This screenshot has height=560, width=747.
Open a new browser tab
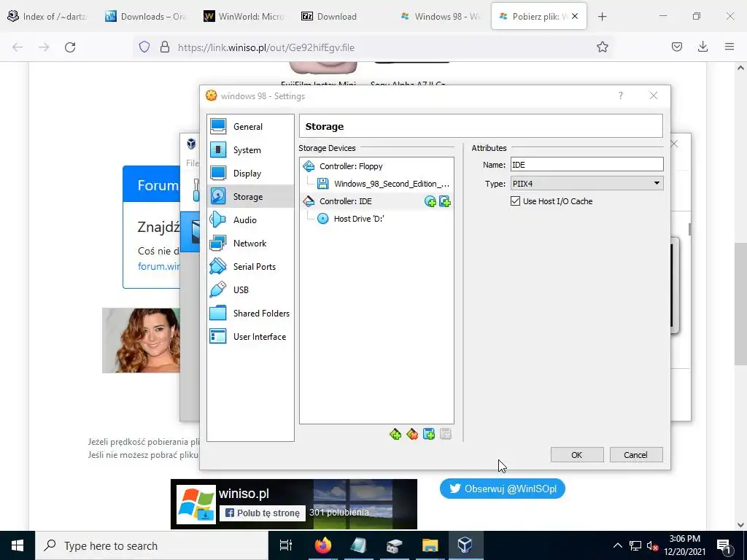click(x=602, y=17)
